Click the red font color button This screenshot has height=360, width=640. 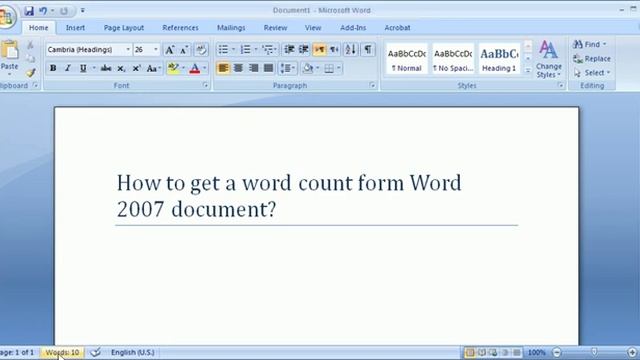pyautogui.click(x=195, y=68)
